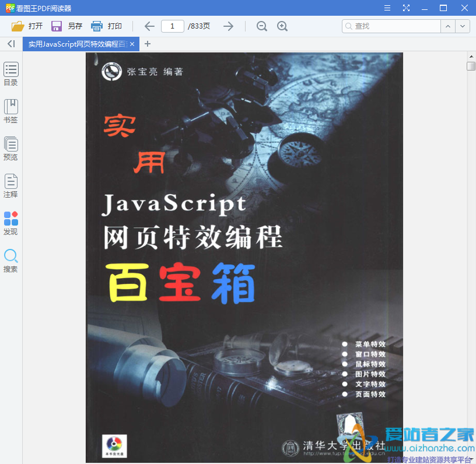Go forward one page with the arrow

point(228,26)
